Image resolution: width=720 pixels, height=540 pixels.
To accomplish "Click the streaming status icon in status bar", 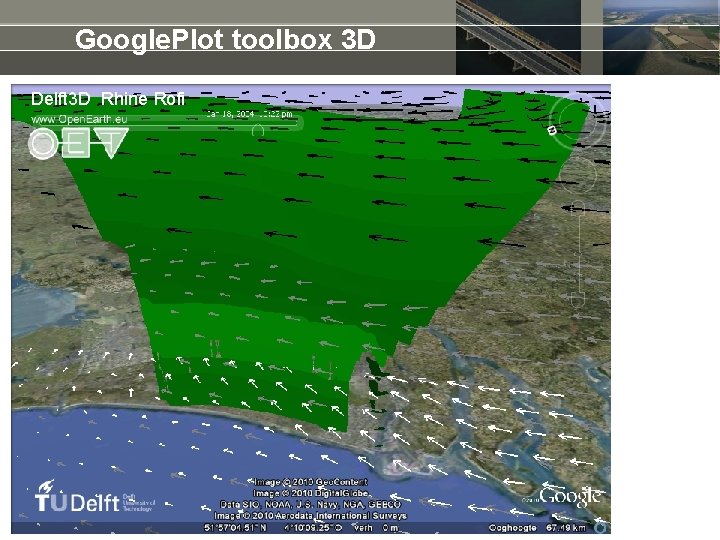I will pyautogui.click(x=601, y=528).
